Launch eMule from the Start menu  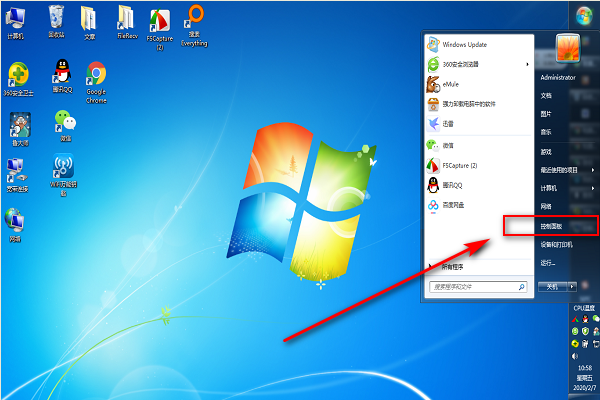pos(479,84)
